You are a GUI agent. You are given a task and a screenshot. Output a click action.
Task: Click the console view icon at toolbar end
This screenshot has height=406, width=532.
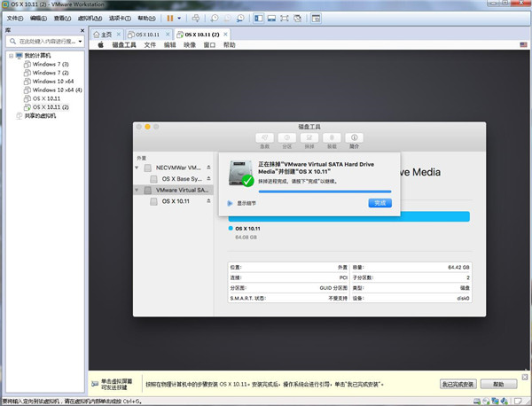click(x=316, y=19)
